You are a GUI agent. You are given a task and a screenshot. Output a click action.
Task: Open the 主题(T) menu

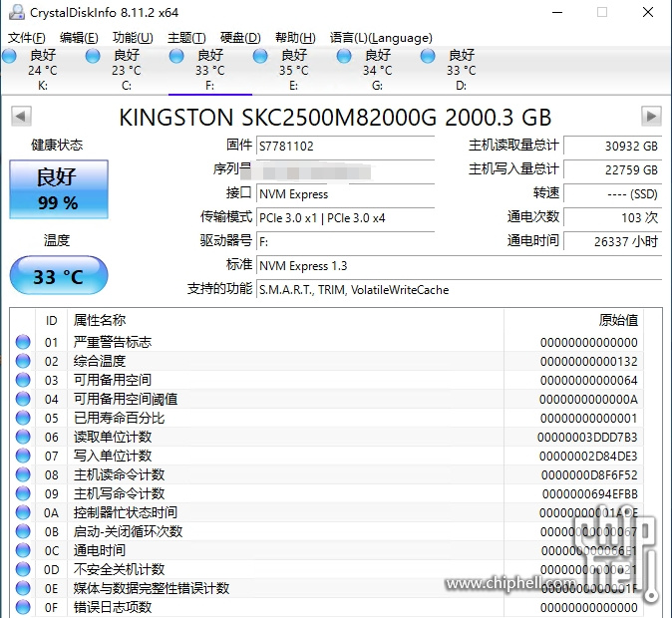click(186, 38)
